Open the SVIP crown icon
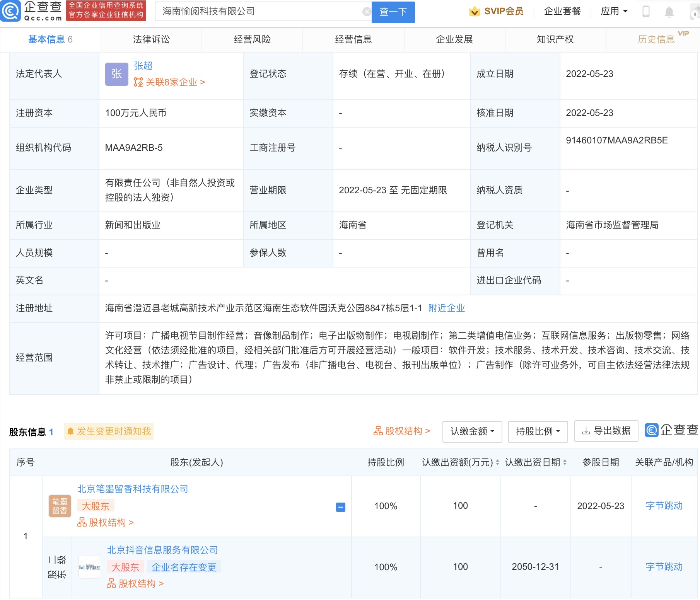Screen dimensions: 700x600 click(474, 12)
